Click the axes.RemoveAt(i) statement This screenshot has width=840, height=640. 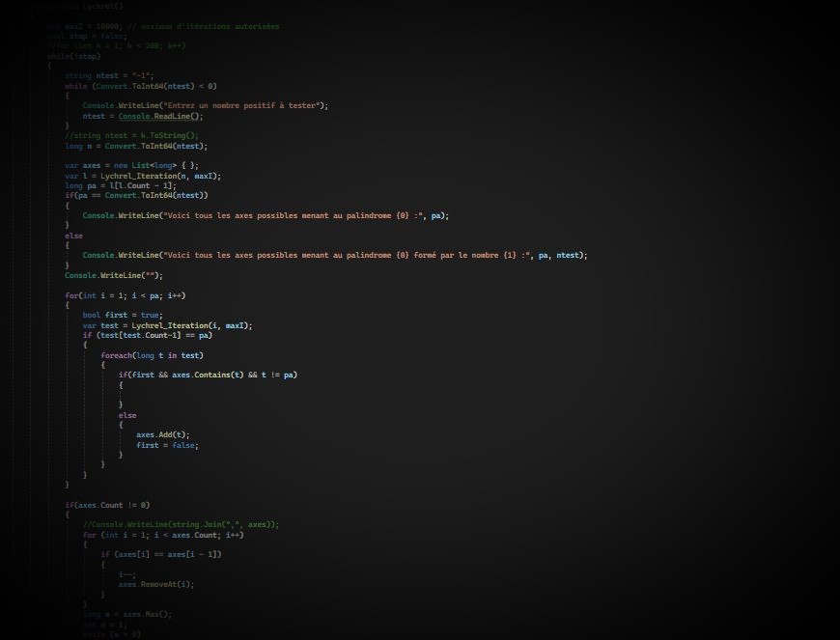click(x=155, y=584)
